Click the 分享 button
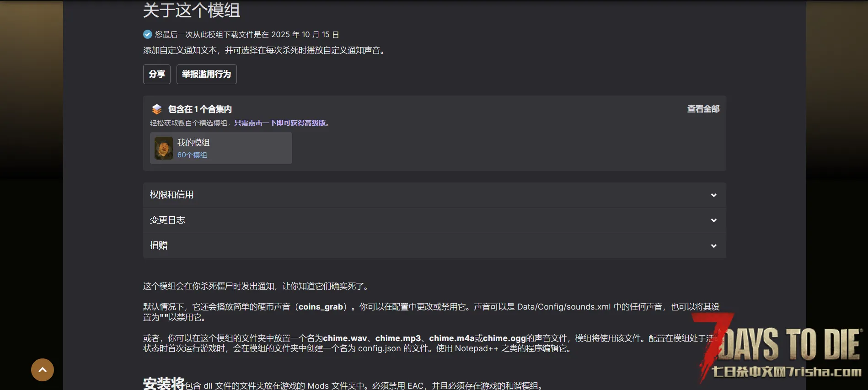This screenshot has height=390, width=868. (x=157, y=74)
